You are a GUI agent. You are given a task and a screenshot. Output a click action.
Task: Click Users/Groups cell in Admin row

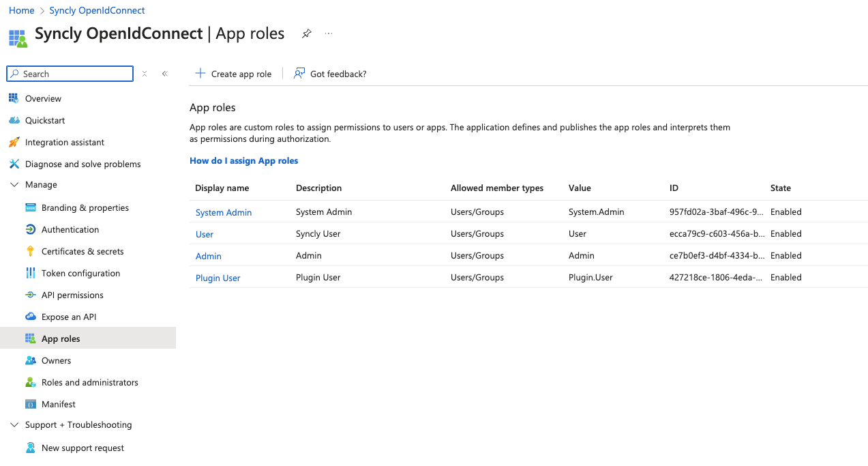click(x=477, y=255)
